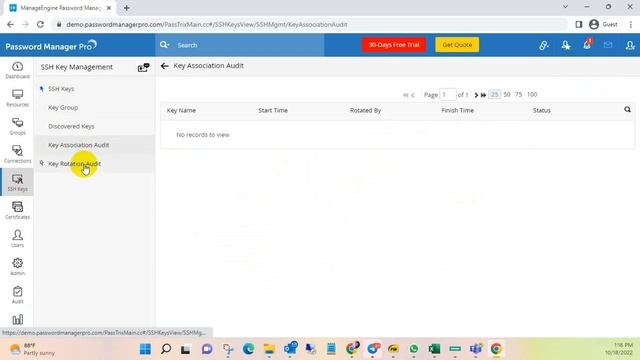The width and height of the screenshot is (640, 360).
Task: Click the Search input field
Action: [249, 45]
